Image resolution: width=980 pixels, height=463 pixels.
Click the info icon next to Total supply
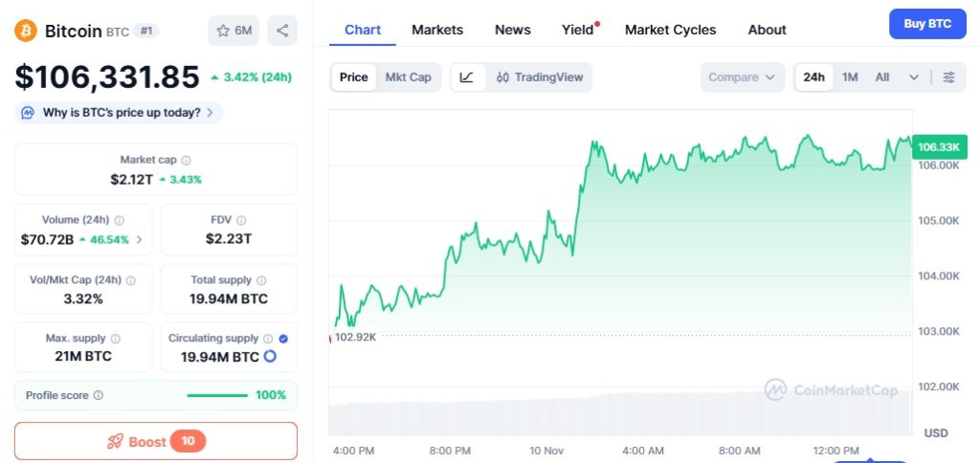261,280
